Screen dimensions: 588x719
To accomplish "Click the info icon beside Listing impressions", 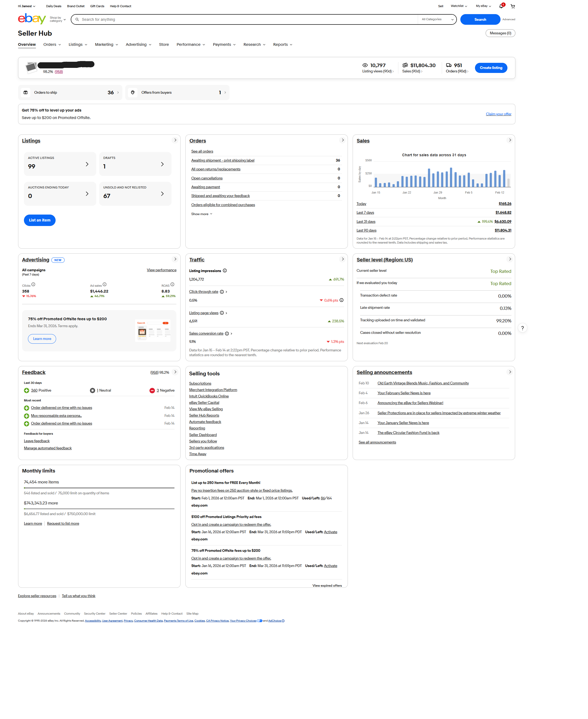I will click(x=225, y=270).
